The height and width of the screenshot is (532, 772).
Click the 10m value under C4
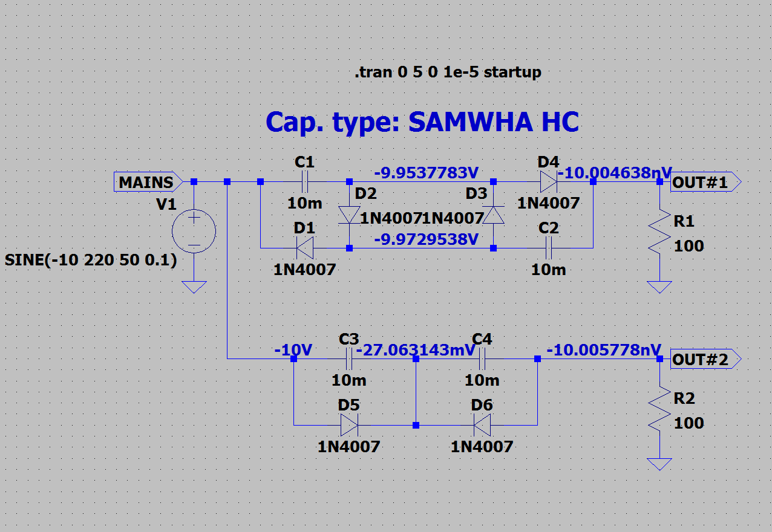482,380
